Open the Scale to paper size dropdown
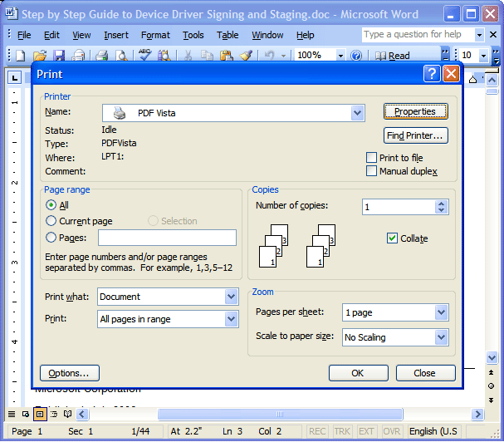Viewport: 504px width, 442px height. click(x=441, y=337)
